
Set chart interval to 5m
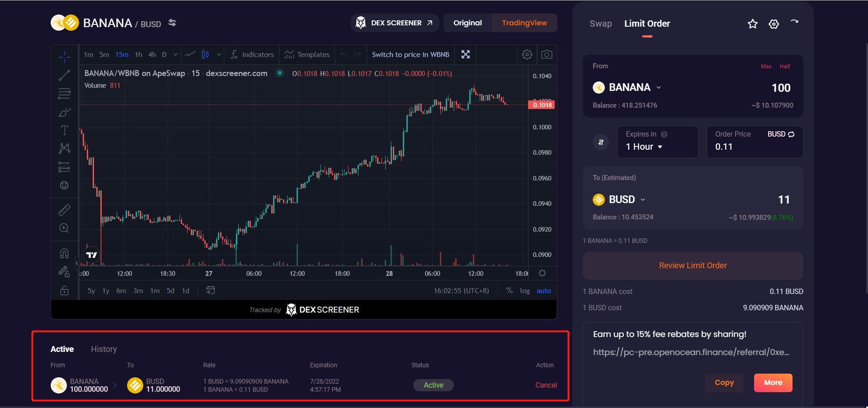[x=104, y=55]
